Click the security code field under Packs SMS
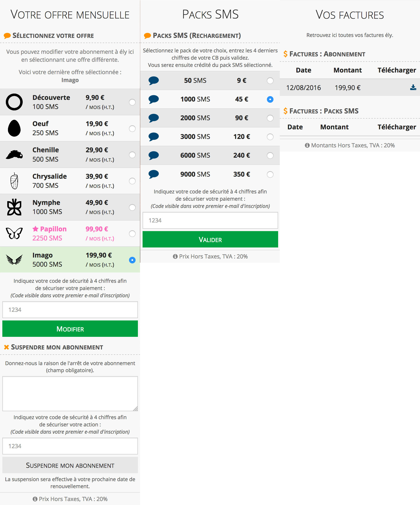 [210, 220]
